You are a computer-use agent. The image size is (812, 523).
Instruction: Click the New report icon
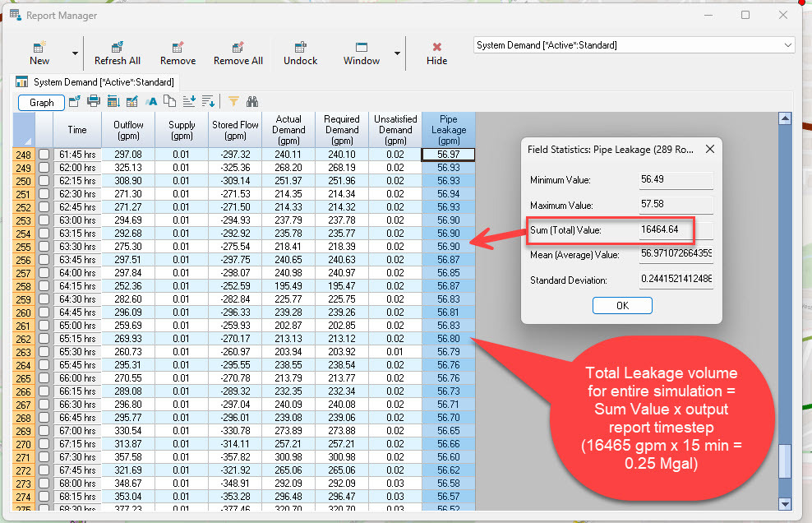click(x=39, y=53)
